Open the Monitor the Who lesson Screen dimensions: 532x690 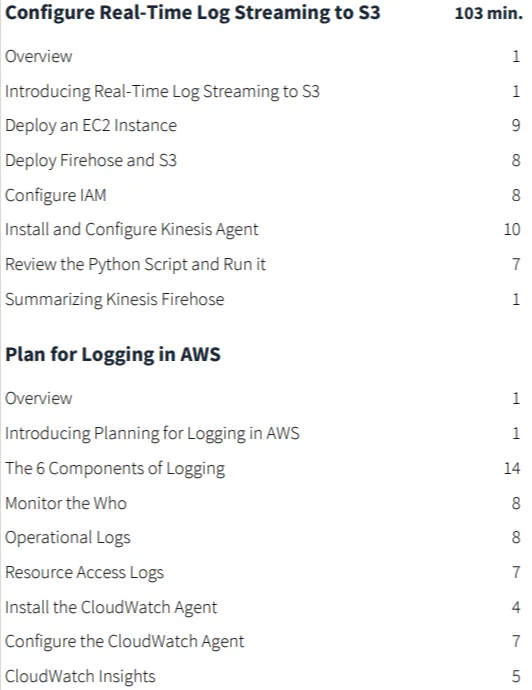[66, 503]
